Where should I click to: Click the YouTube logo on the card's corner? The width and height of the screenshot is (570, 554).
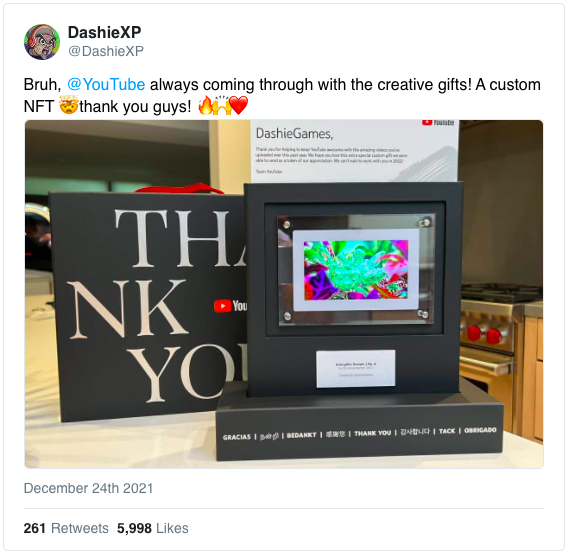[438, 123]
